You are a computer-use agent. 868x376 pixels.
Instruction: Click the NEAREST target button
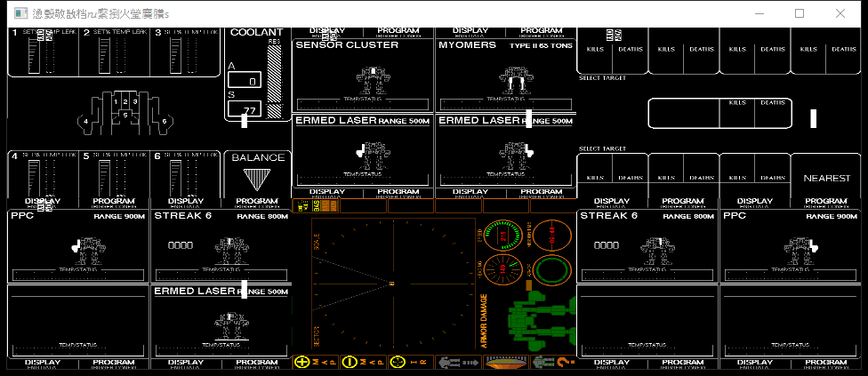point(826,178)
